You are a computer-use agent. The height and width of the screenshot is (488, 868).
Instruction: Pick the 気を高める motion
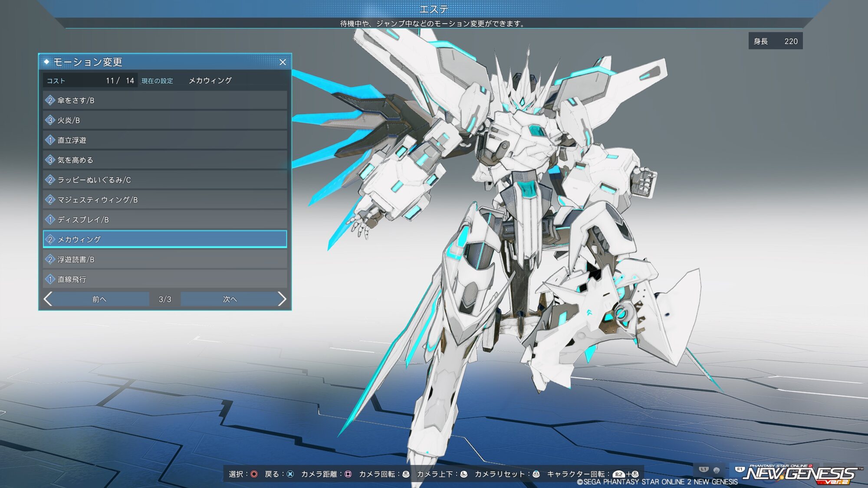tap(165, 160)
